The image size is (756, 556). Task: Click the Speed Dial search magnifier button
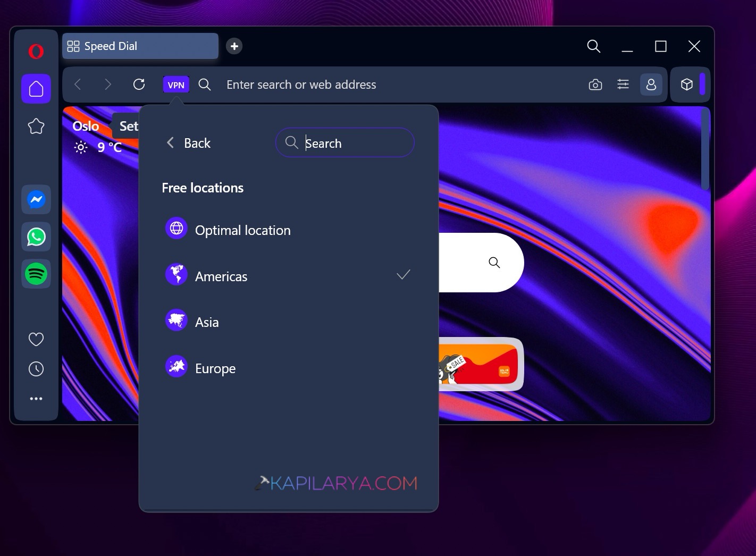[x=494, y=263]
